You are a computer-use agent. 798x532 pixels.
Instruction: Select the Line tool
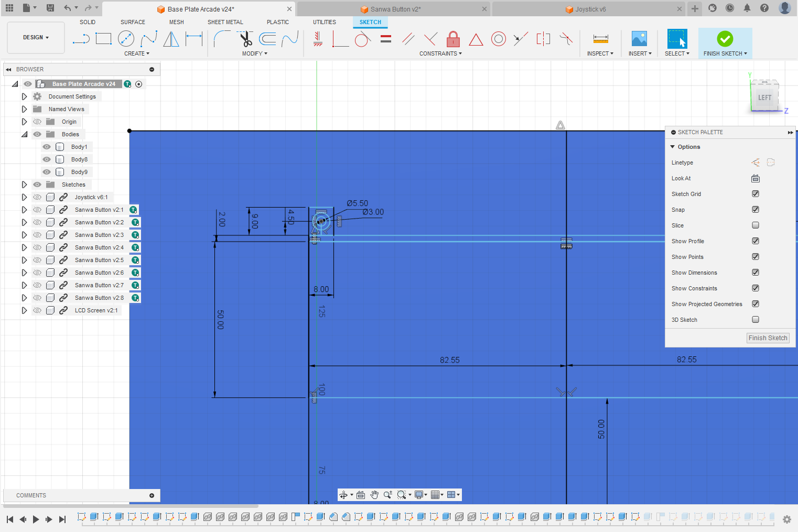point(81,38)
